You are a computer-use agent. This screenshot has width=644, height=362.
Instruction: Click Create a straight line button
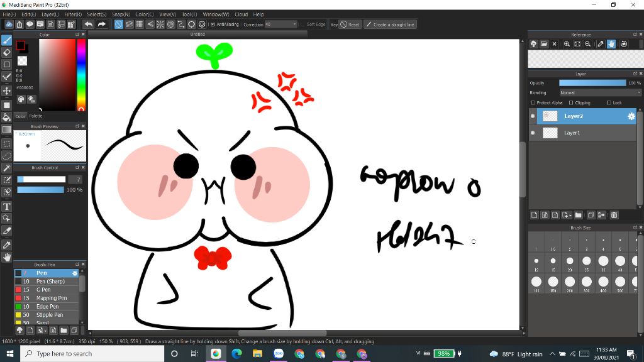[390, 25]
